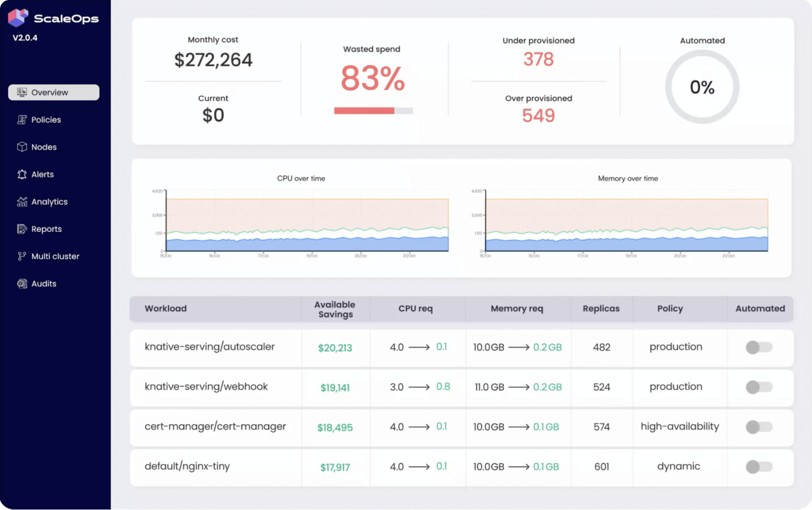
Task: Sort by the Available Savings header
Action: click(x=335, y=309)
